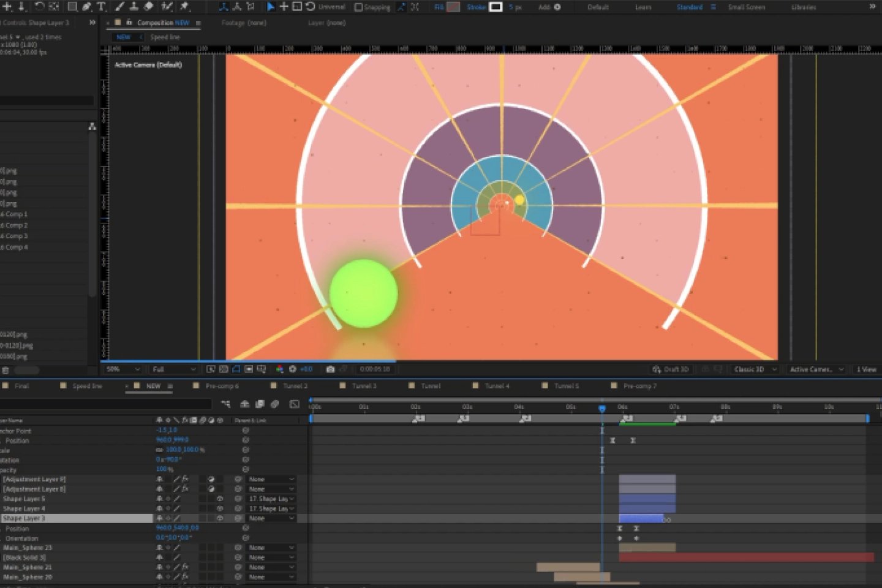Image resolution: width=882 pixels, height=588 pixels.
Task: Click the motion blur enable icon in timeline
Action: 275,404
